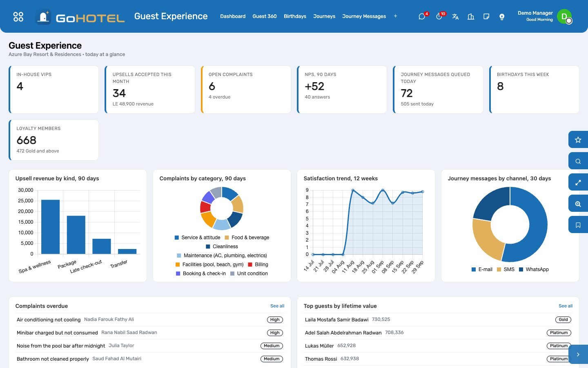588x368 pixels.
Task: Click See all in Complaints overdue
Action: point(277,306)
